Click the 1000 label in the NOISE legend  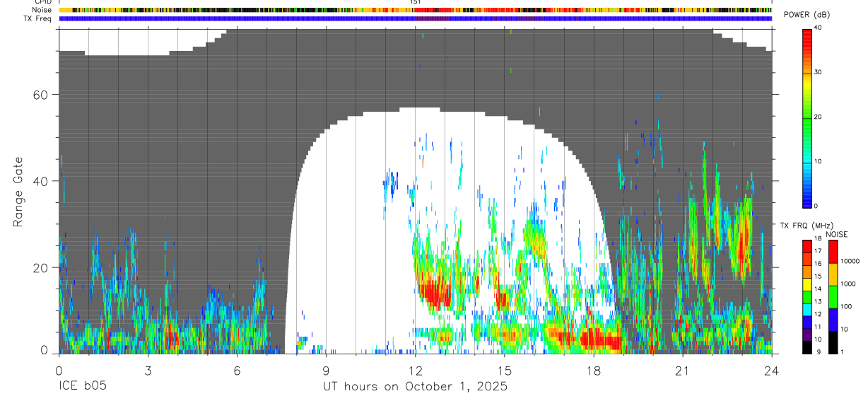tap(848, 284)
